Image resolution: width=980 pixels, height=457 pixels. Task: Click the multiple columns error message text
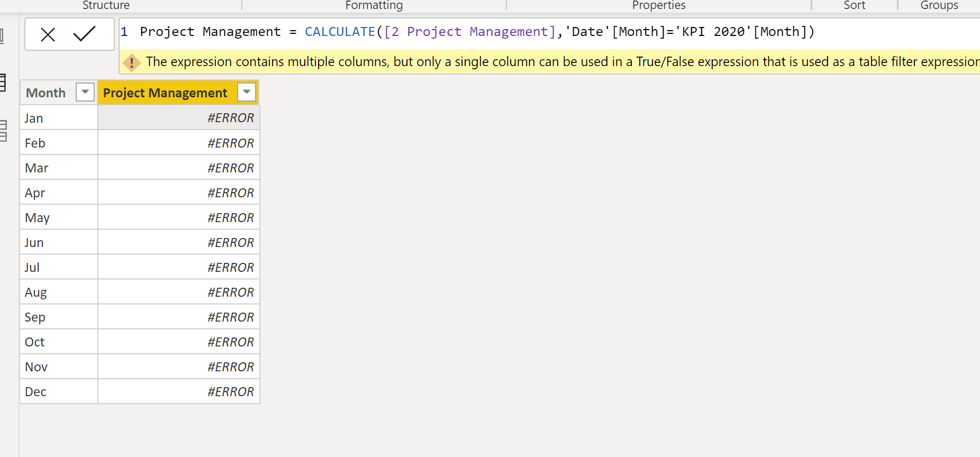[562, 62]
